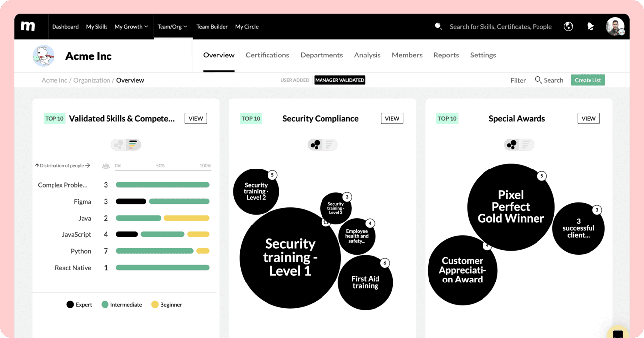The width and height of the screenshot is (644, 338).
Task: Click the 'Security training - Level 3' bubble
Action: click(335, 208)
